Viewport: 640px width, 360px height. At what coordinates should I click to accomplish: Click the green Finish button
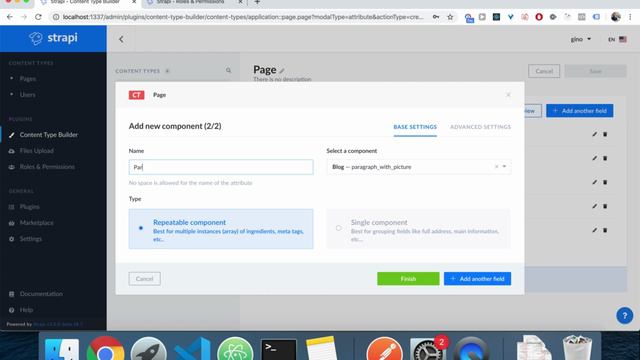click(x=408, y=279)
